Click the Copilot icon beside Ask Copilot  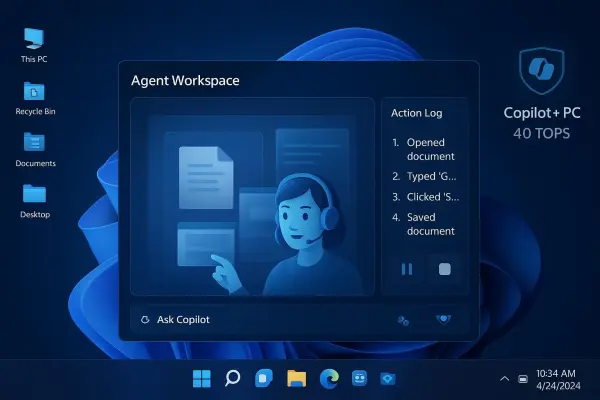145,320
